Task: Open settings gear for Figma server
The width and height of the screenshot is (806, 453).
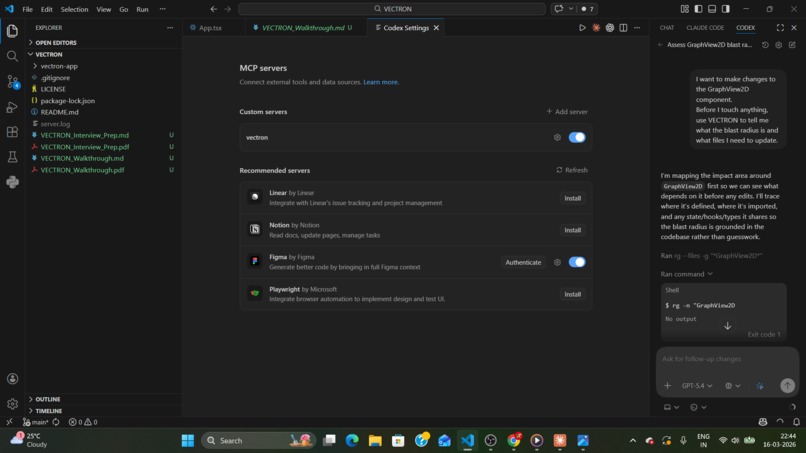Action: (557, 262)
